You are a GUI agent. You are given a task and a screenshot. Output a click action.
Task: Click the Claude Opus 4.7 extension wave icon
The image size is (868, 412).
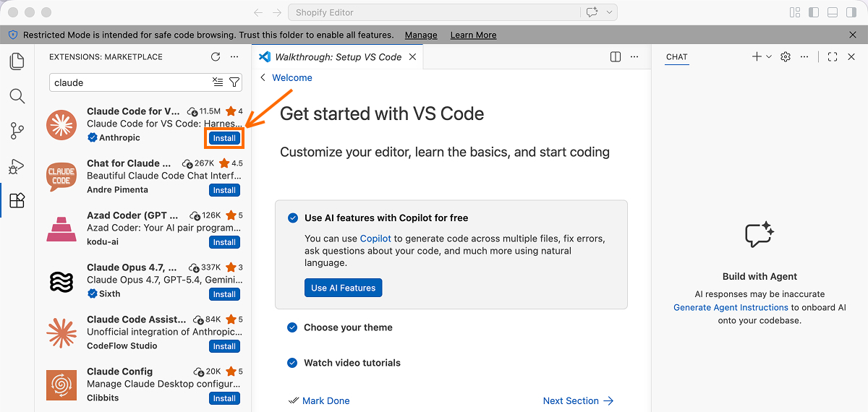tap(61, 281)
